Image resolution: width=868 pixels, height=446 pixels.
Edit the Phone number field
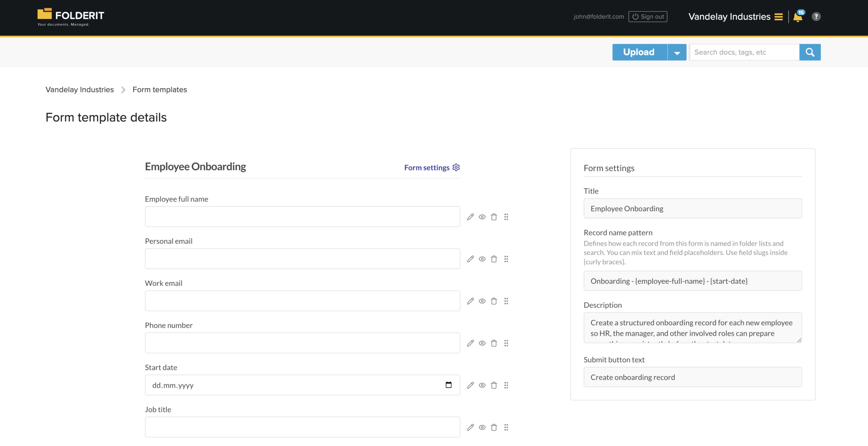[x=470, y=343]
